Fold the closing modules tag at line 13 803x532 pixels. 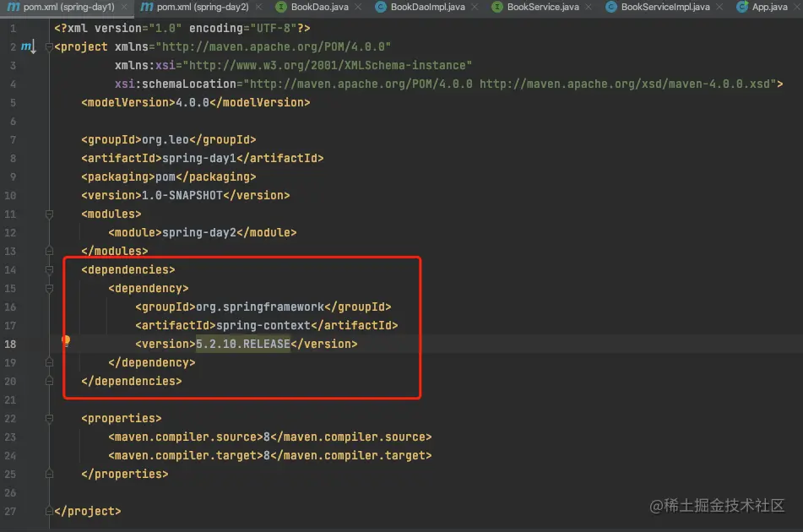pos(49,251)
